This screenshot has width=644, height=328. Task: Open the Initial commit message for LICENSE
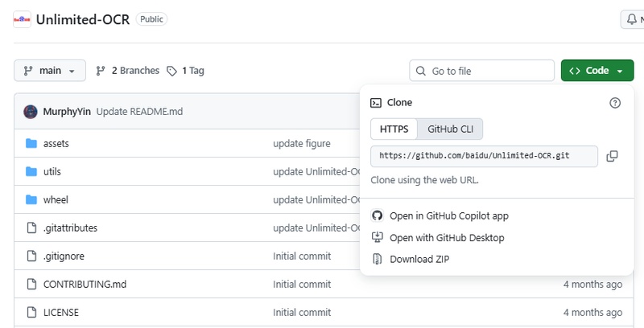pos(302,313)
